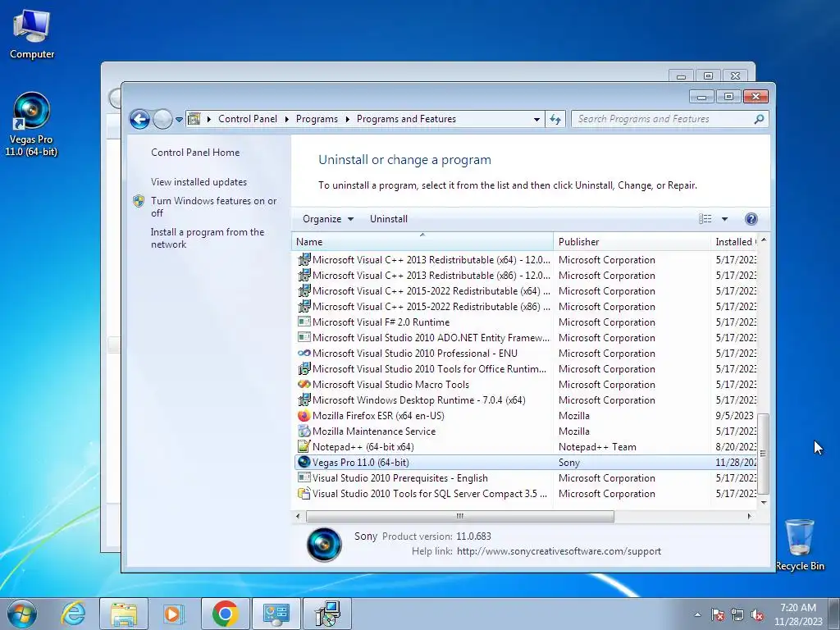The width and height of the screenshot is (840, 630).
Task: Click the Visual Studio 2010 Professional icon
Action: (x=304, y=353)
